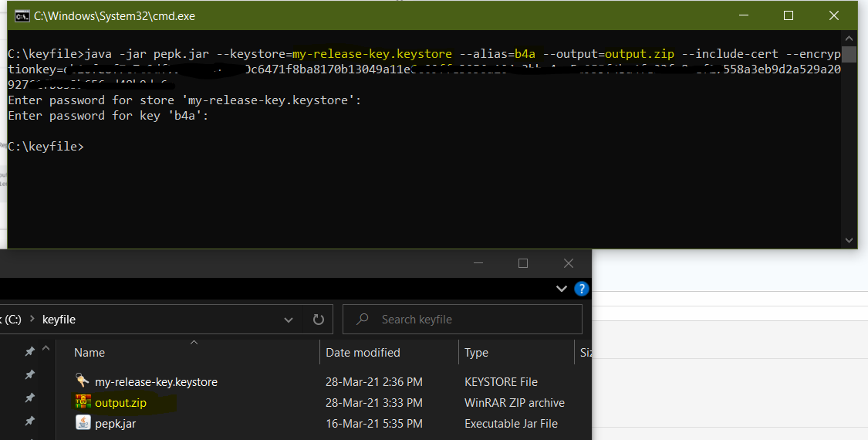
Task: Select output.zip file name
Action: click(120, 403)
